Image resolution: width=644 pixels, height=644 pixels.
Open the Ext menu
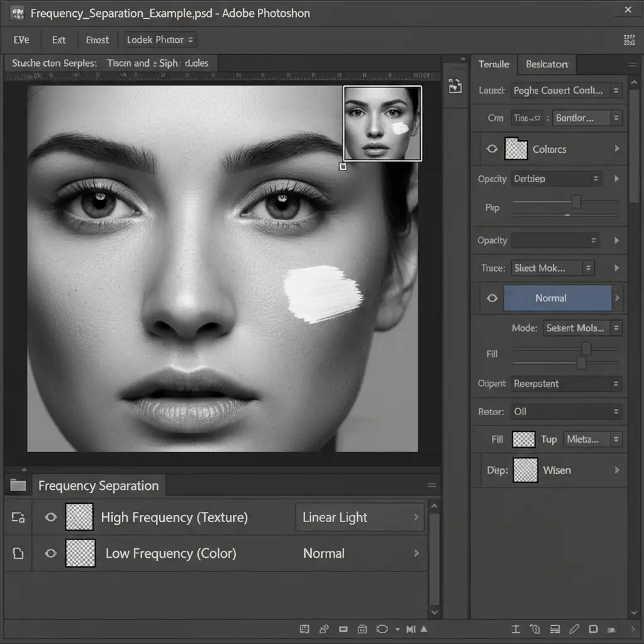click(59, 40)
